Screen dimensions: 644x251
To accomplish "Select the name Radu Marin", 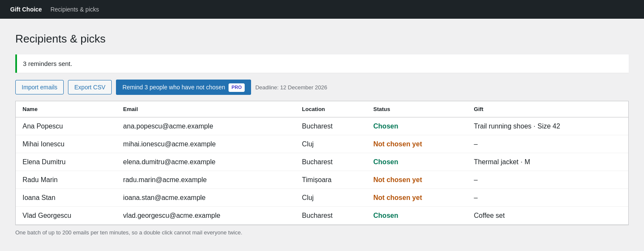I will (40, 180).
